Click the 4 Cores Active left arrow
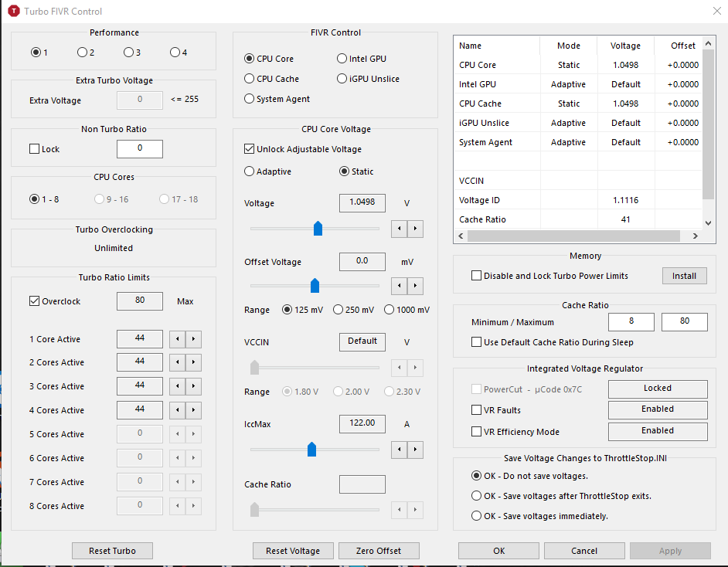Screen dimensions: 728x567 click(178, 410)
